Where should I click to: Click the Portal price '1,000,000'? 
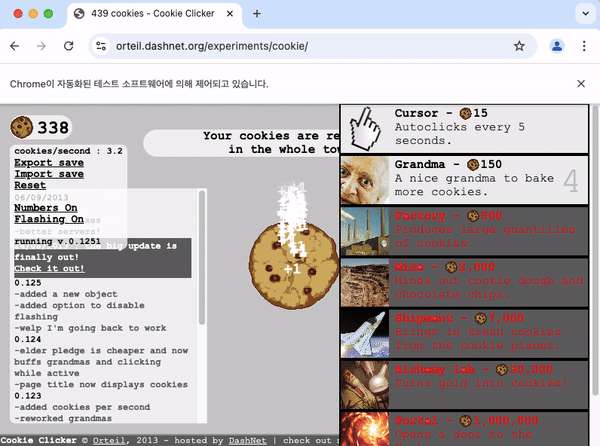[x=505, y=421]
